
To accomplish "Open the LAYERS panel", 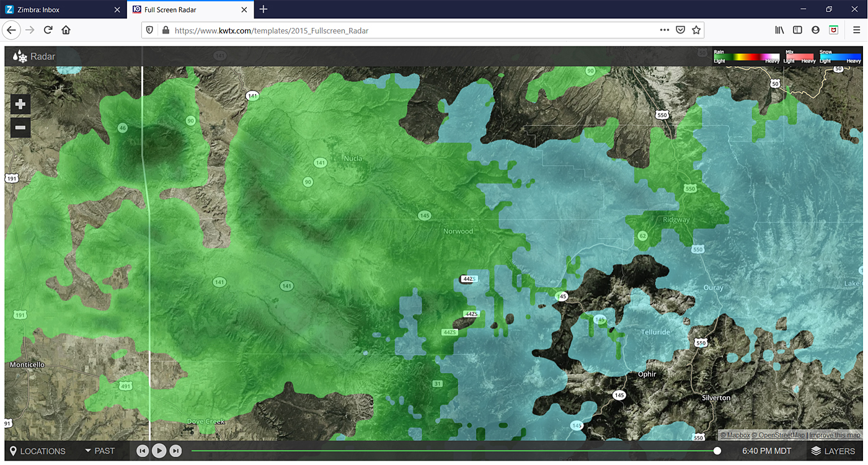I will (x=833, y=451).
